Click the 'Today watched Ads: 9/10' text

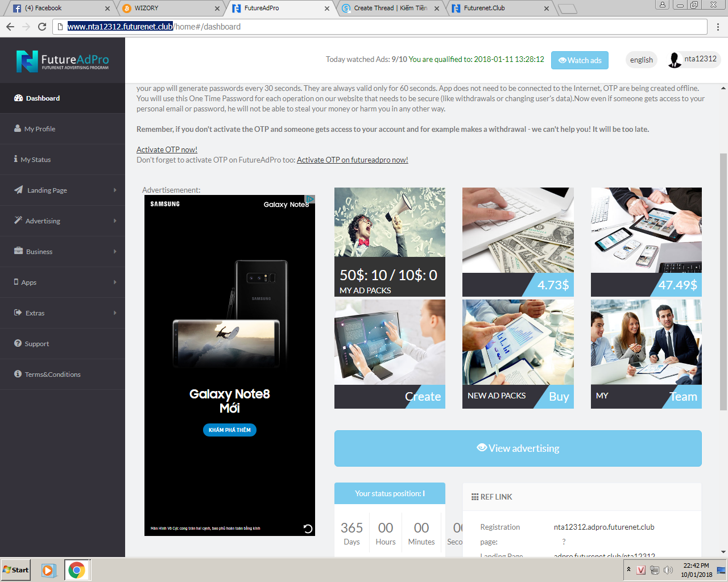point(366,59)
